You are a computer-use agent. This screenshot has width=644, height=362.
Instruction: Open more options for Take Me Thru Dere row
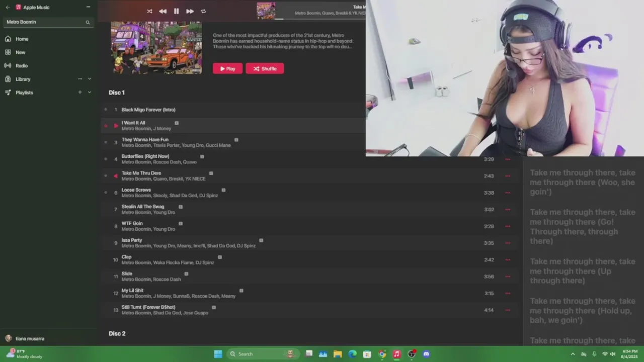508,176
